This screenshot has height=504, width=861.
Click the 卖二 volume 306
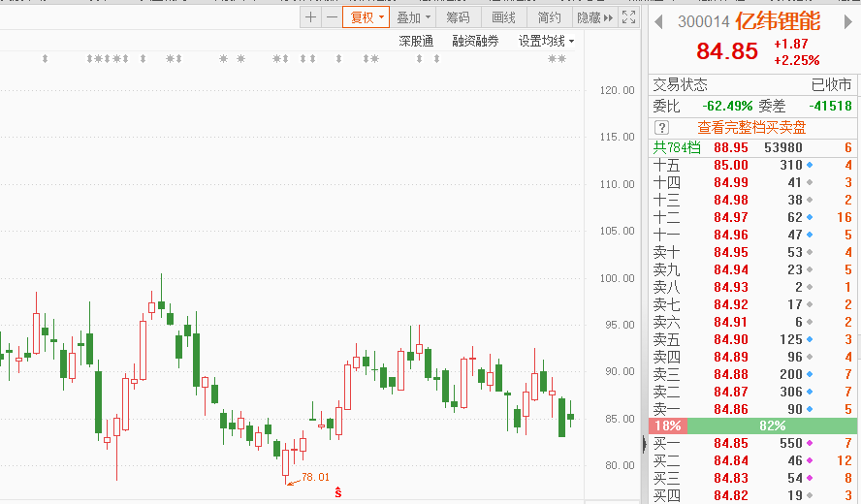pyautogui.click(x=791, y=392)
